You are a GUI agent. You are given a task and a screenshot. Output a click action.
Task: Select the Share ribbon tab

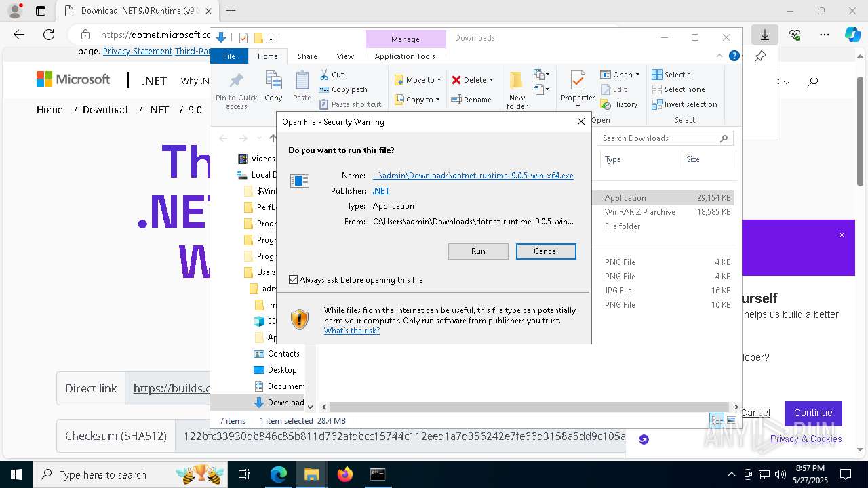(307, 56)
